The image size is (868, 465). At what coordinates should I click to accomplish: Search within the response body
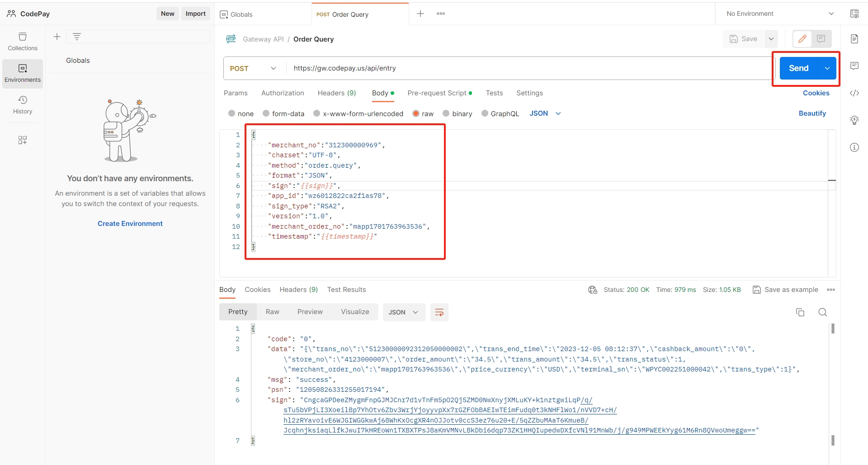[x=822, y=312]
